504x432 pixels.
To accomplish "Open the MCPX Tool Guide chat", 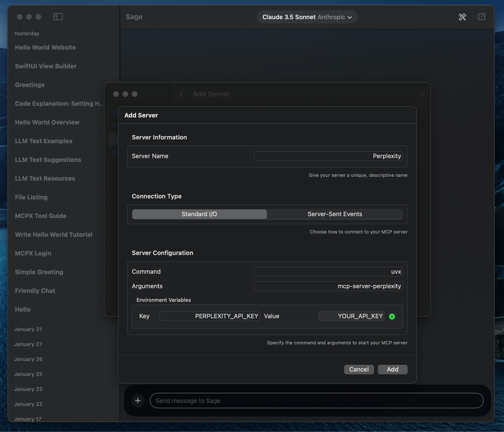I will (x=41, y=216).
